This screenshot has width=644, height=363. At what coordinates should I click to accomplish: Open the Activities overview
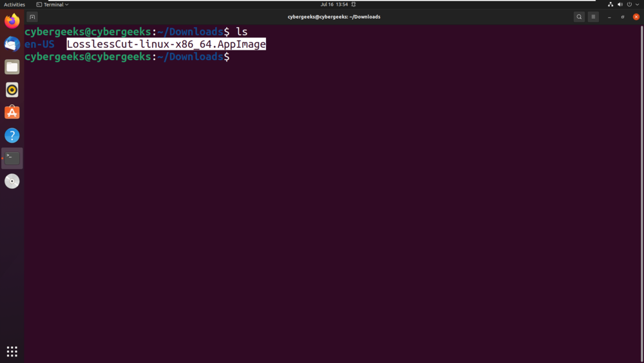14,5
